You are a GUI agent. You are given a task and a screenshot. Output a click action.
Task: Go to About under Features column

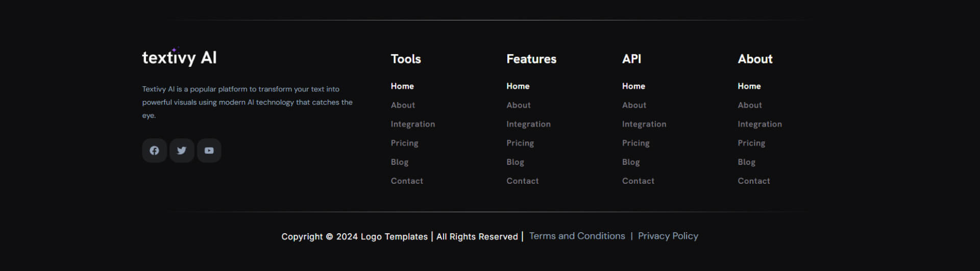point(519,105)
